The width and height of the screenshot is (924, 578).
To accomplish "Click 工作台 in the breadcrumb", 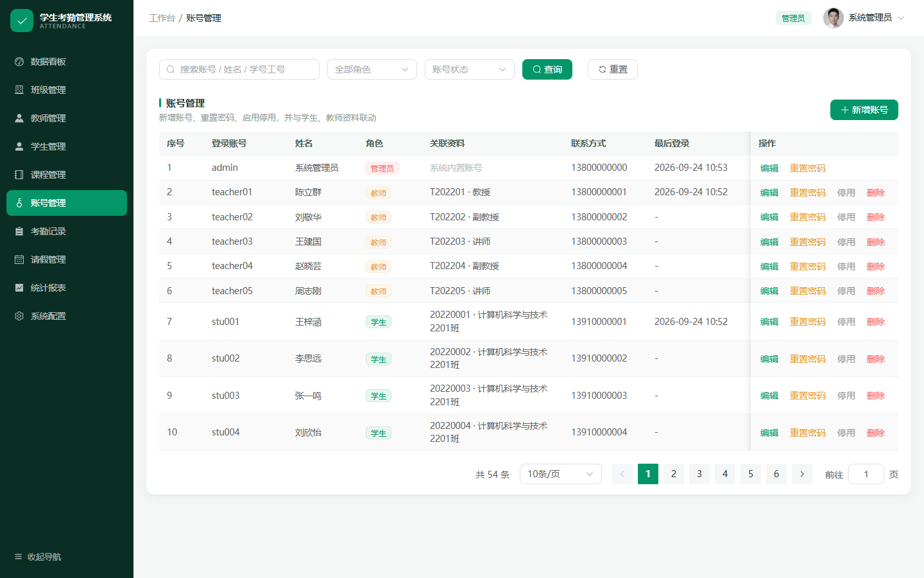I will click(x=162, y=18).
